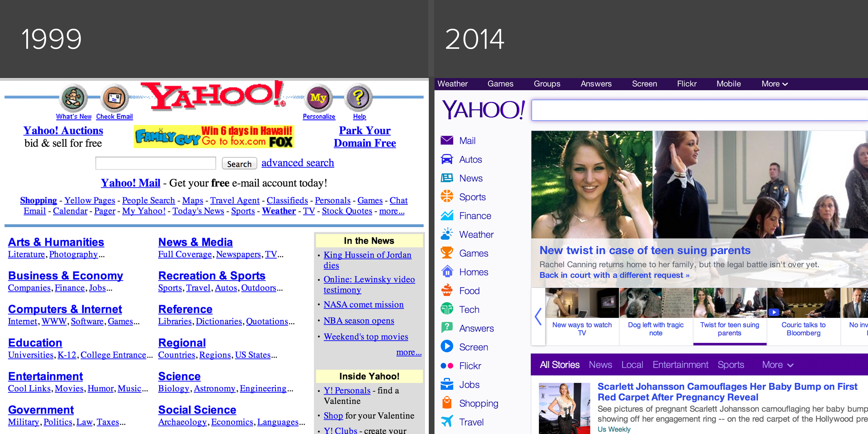Open Flickr in the top purple bar

[x=687, y=84]
